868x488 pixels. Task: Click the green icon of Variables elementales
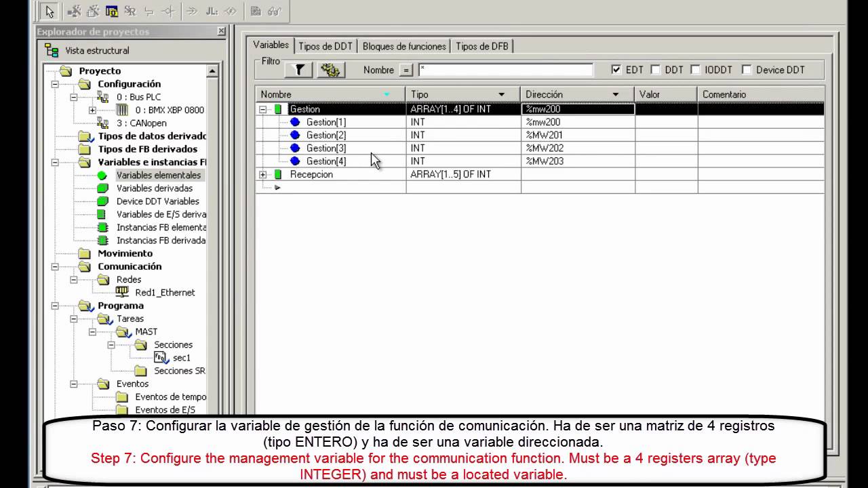click(x=102, y=175)
